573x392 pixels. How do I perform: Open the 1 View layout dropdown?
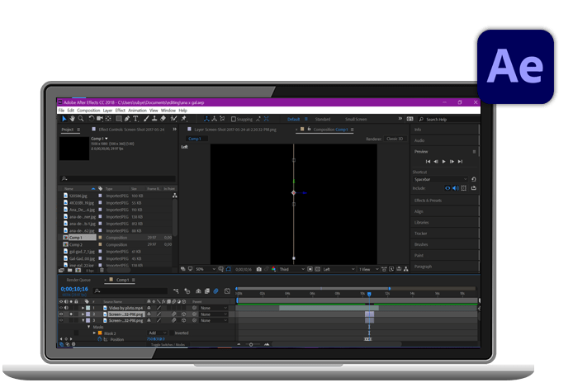click(364, 269)
